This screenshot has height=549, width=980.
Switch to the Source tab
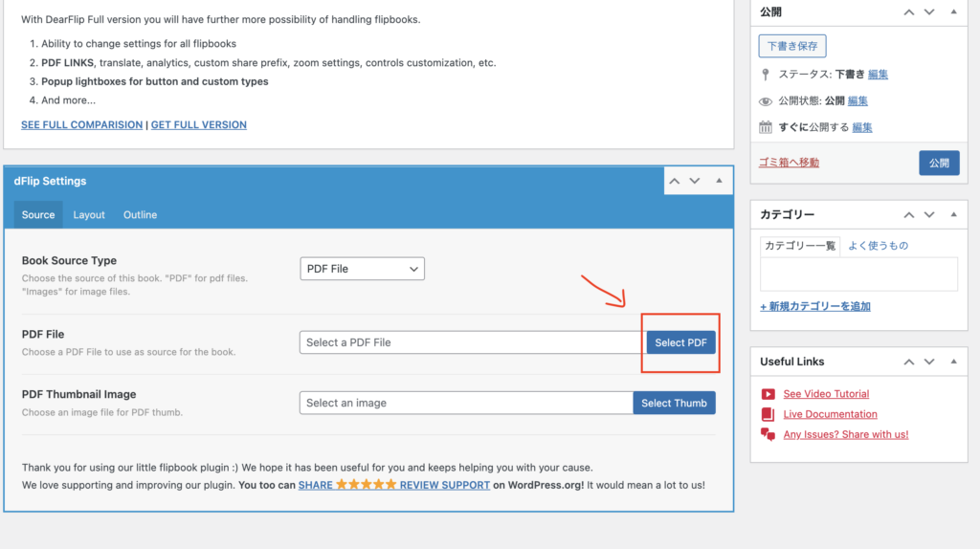pos(38,215)
